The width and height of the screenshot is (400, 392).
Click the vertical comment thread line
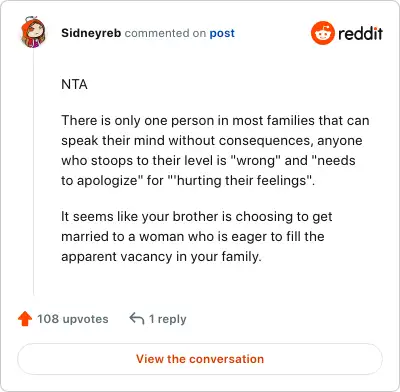pyautogui.click(x=33, y=173)
